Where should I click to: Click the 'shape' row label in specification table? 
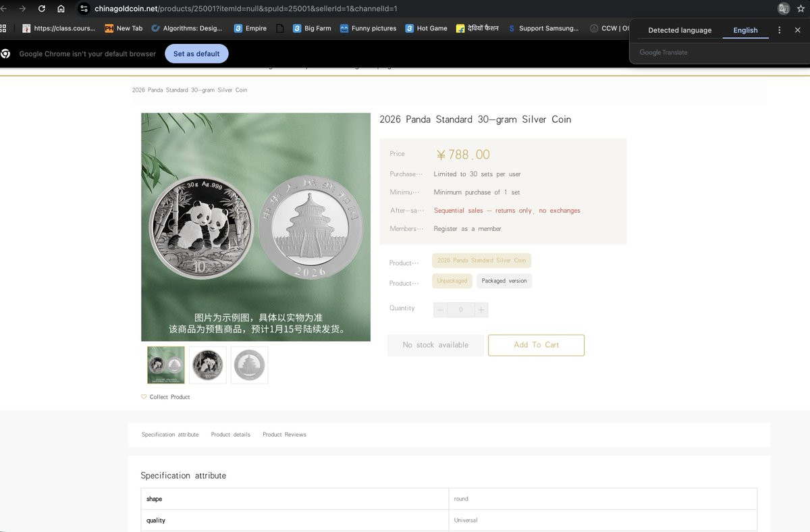click(155, 499)
